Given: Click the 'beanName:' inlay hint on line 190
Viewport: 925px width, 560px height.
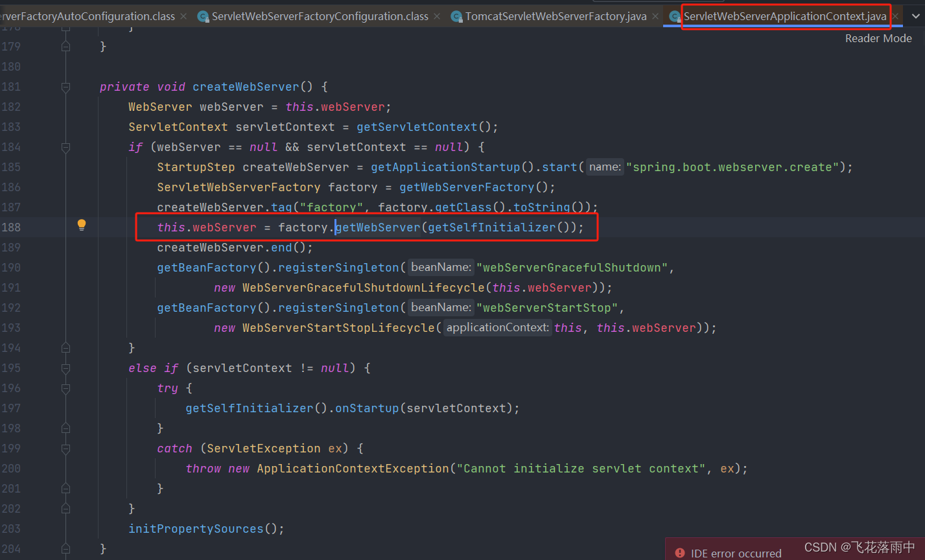Looking at the screenshot, I should pos(440,268).
